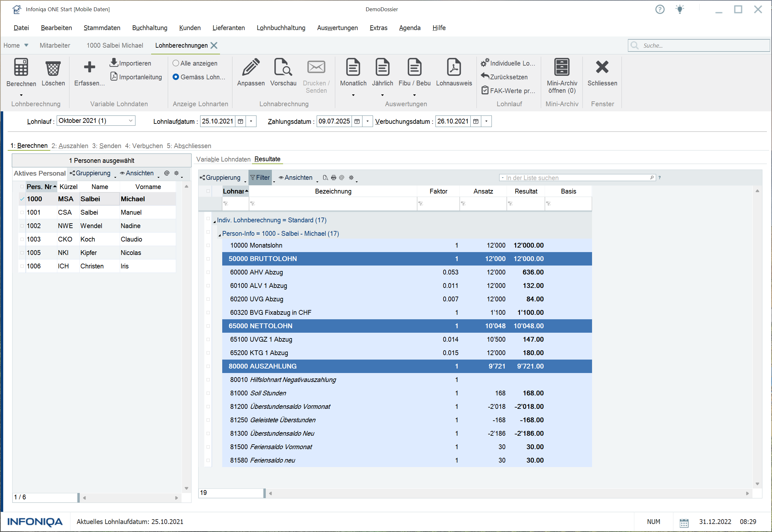Select Gemäss Lohn... radio option
The width and height of the screenshot is (772, 532).
click(x=176, y=77)
